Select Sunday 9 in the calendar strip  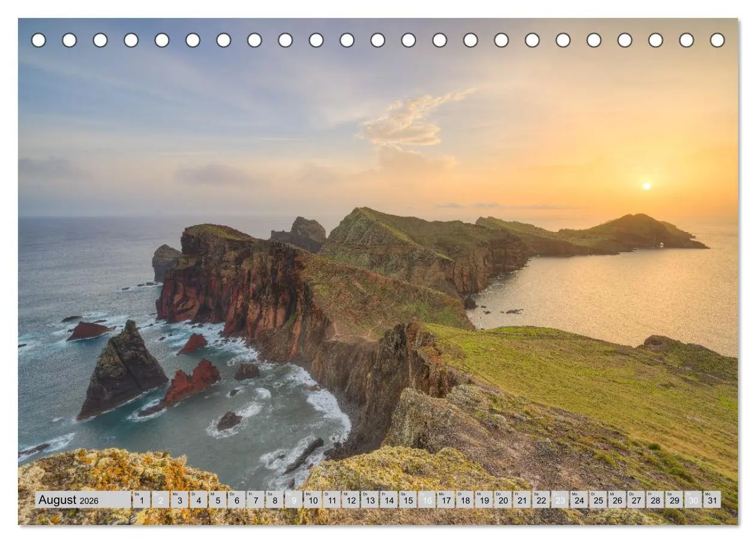(293, 500)
